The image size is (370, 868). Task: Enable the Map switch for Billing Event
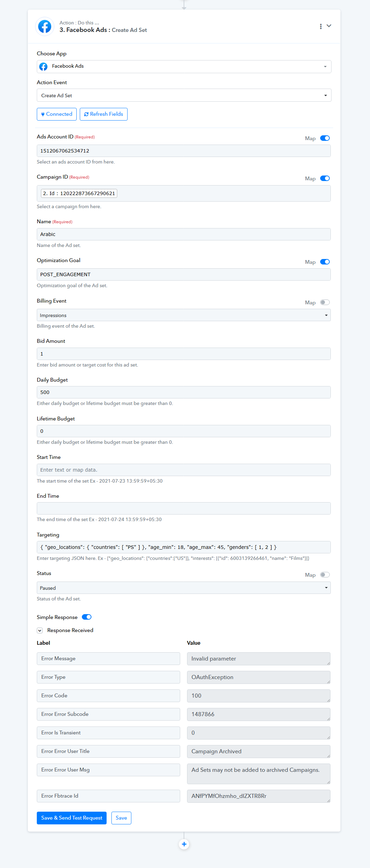click(x=325, y=302)
